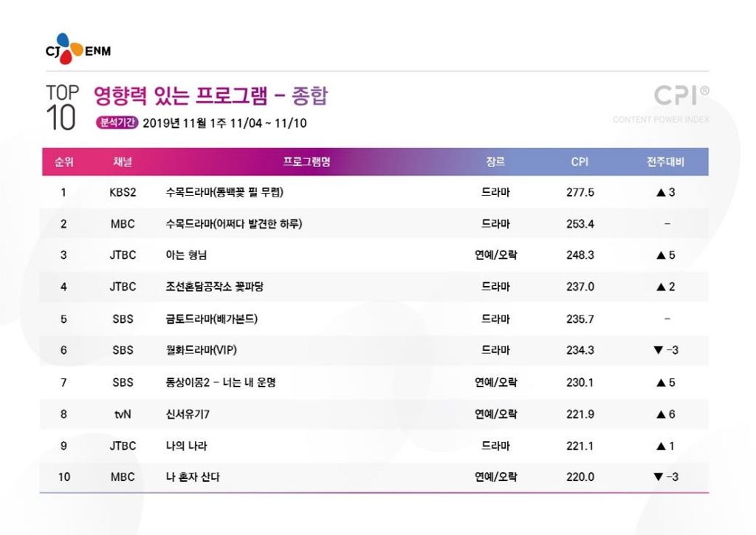Click CPI value 220.0

click(x=580, y=477)
